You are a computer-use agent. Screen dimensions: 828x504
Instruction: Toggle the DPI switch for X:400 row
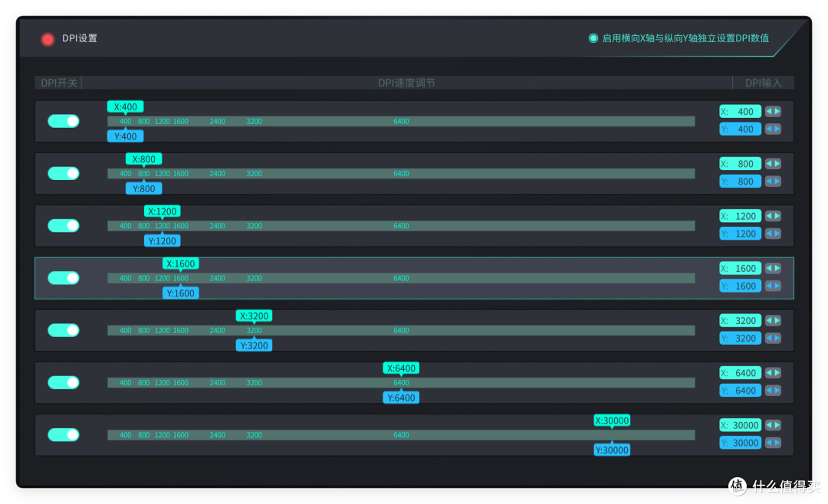64,121
